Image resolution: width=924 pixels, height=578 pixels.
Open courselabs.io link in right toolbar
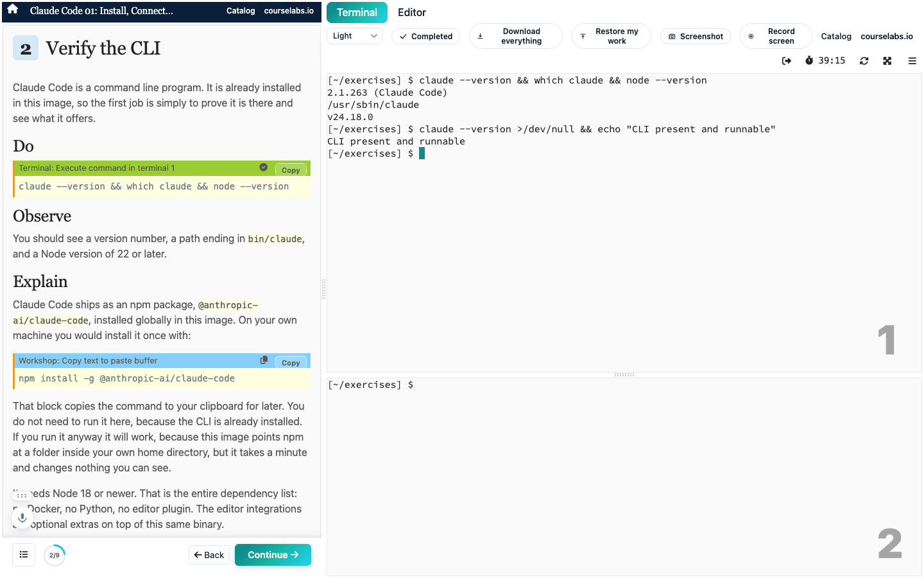pos(887,37)
